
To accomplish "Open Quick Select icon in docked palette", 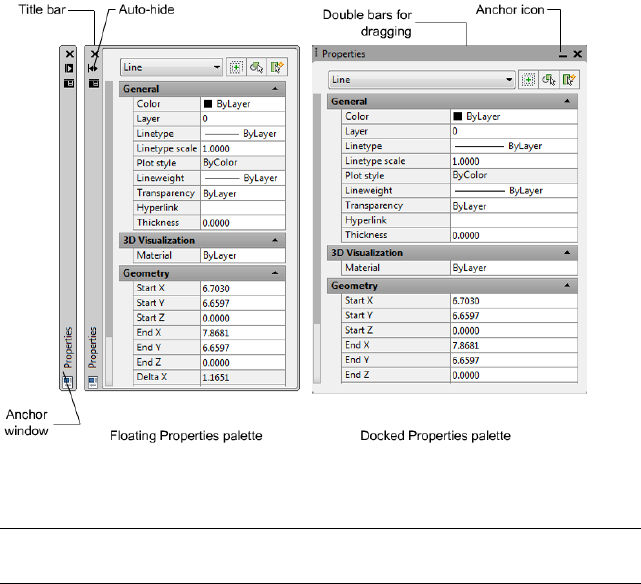I will (x=569, y=80).
